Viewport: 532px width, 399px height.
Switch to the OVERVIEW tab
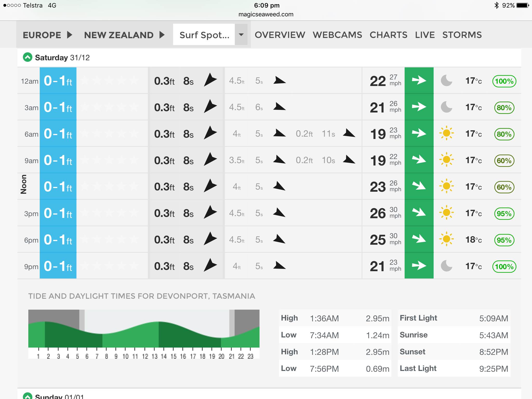(280, 35)
